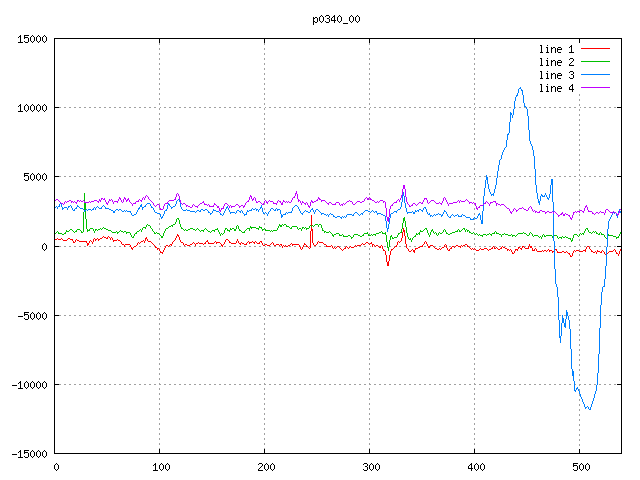This screenshot has height=480, width=640.
Task: Click the red legend swatch for line 1
Action: click(x=595, y=49)
